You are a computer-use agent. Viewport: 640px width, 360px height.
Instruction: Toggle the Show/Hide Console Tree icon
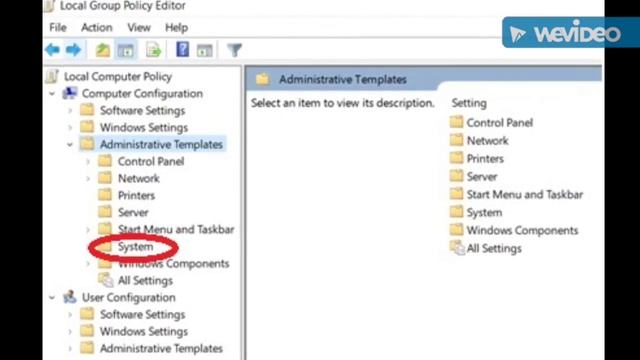126,51
